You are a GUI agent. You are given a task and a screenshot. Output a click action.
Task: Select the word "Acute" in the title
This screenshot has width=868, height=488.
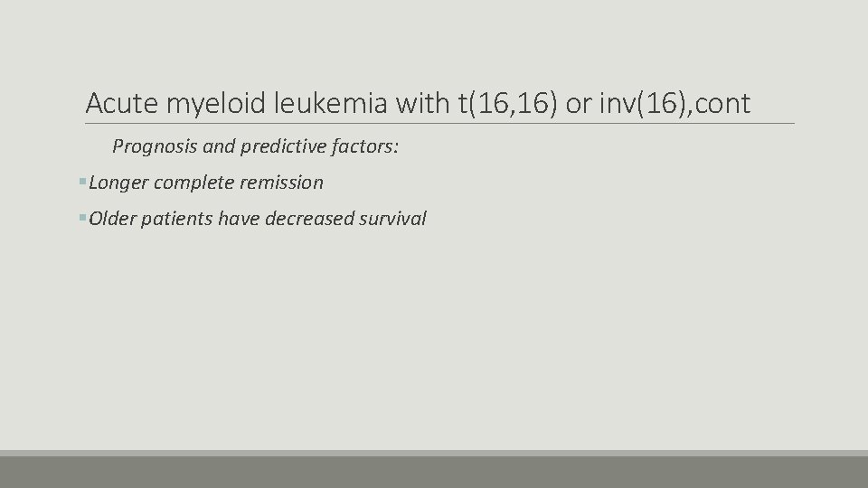(x=122, y=103)
